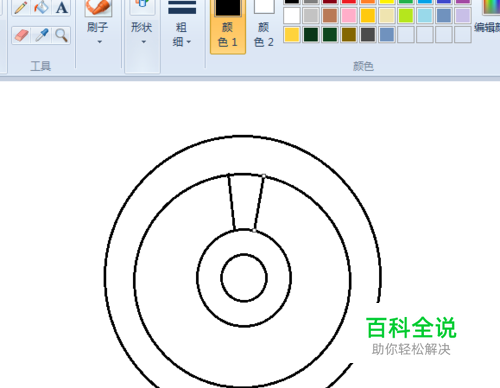Pick the black swatch in the palette
This screenshot has height=388, width=500.
(292, 1)
